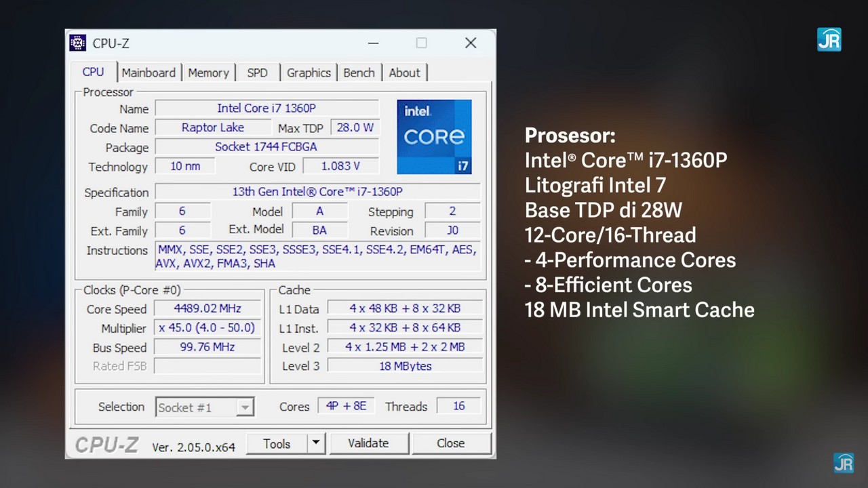Select the SPD tab
Image resolution: width=868 pixels, height=488 pixels.
click(x=257, y=73)
